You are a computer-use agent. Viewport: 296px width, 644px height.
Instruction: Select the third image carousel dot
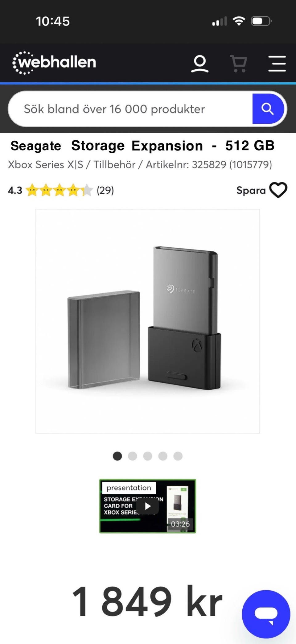[148, 456]
